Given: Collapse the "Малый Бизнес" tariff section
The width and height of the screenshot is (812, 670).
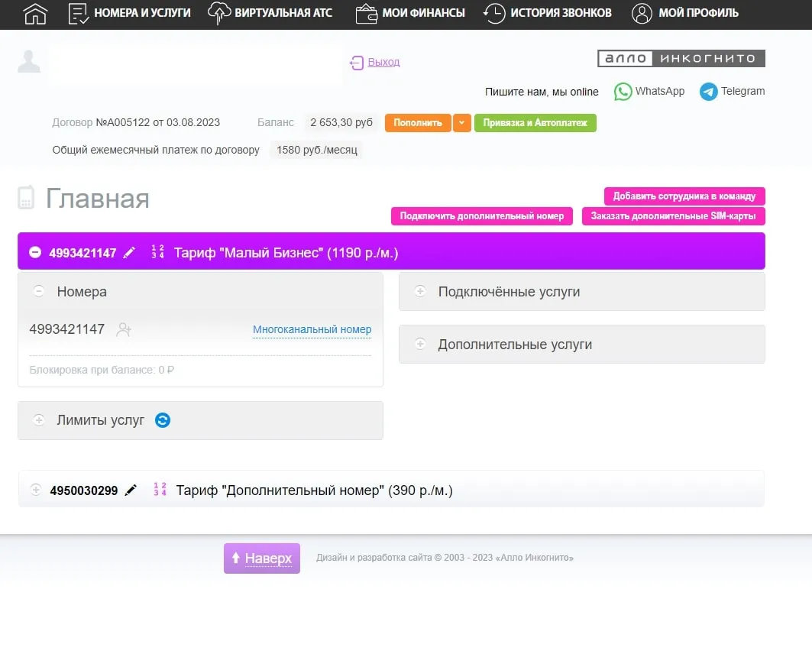Looking at the screenshot, I should 35,252.
